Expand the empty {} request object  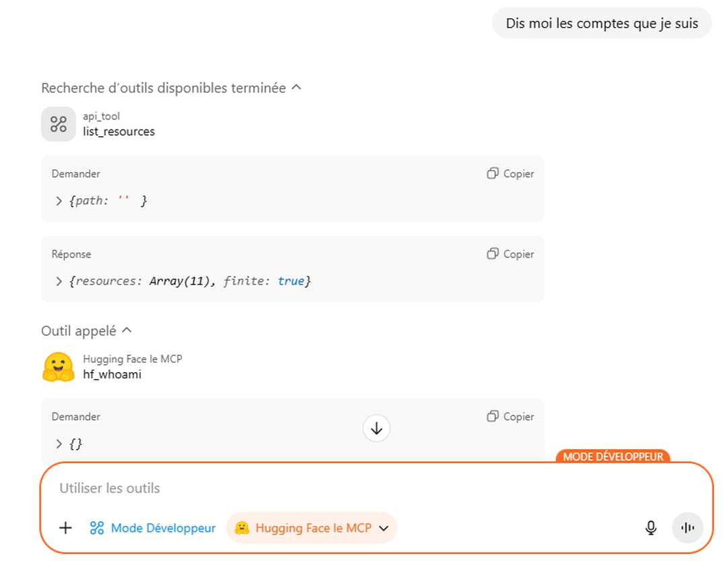pyautogui.click(x=59, y=444)
